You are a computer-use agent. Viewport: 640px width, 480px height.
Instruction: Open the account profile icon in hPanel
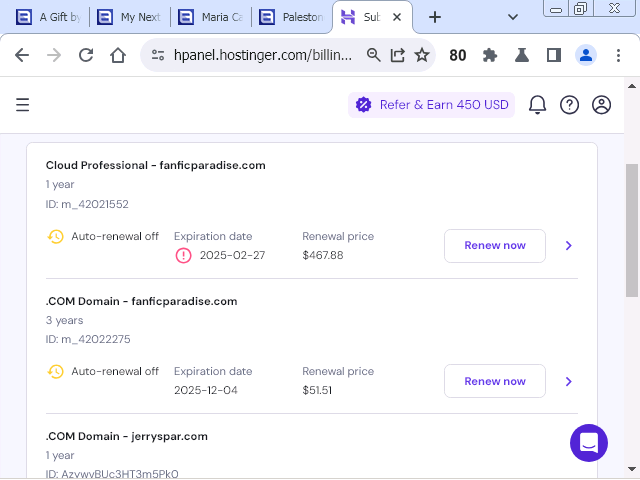[601, 105]
